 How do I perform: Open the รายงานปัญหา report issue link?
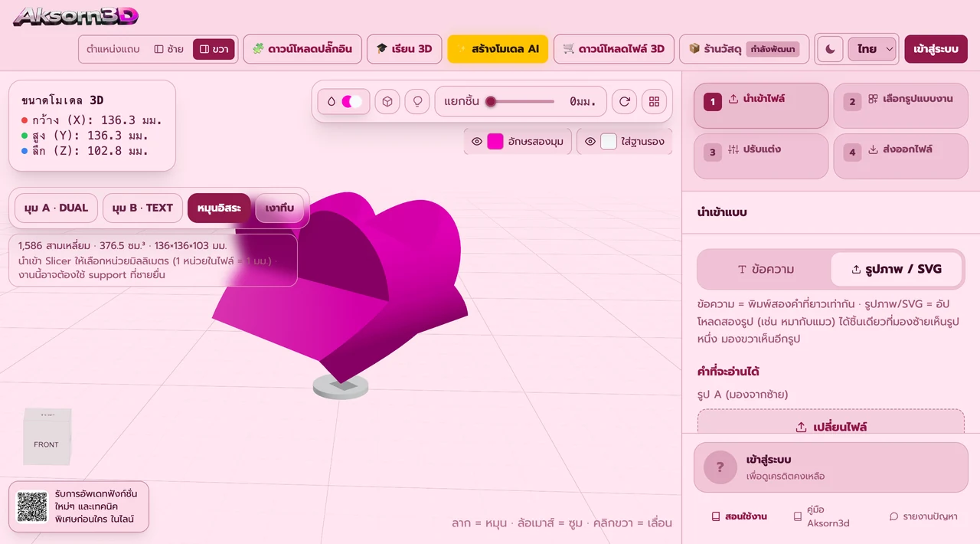[923, 516]
